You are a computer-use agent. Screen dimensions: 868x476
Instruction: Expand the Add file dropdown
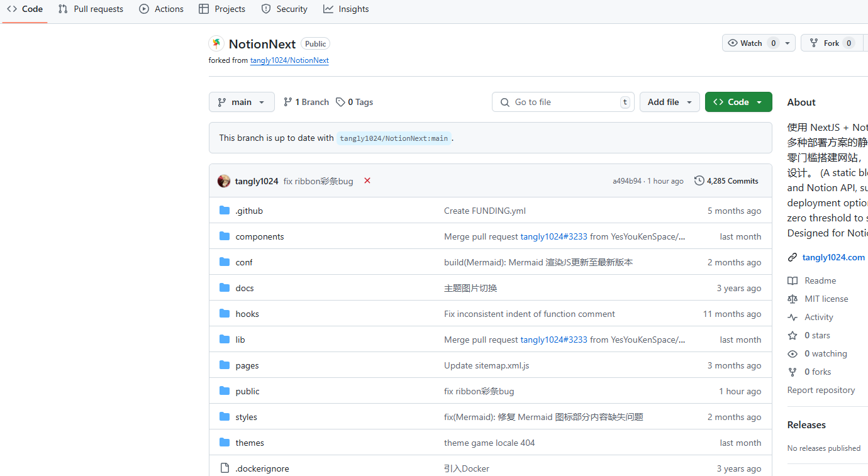(x=670, y=102)
